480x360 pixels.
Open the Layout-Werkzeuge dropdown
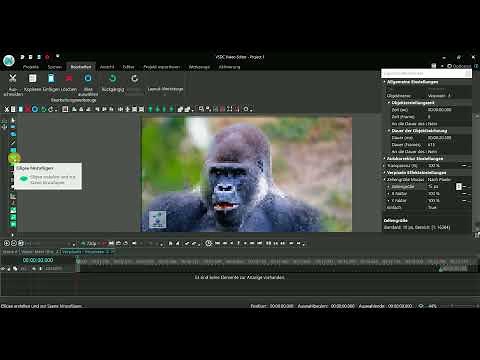[165, 89]
